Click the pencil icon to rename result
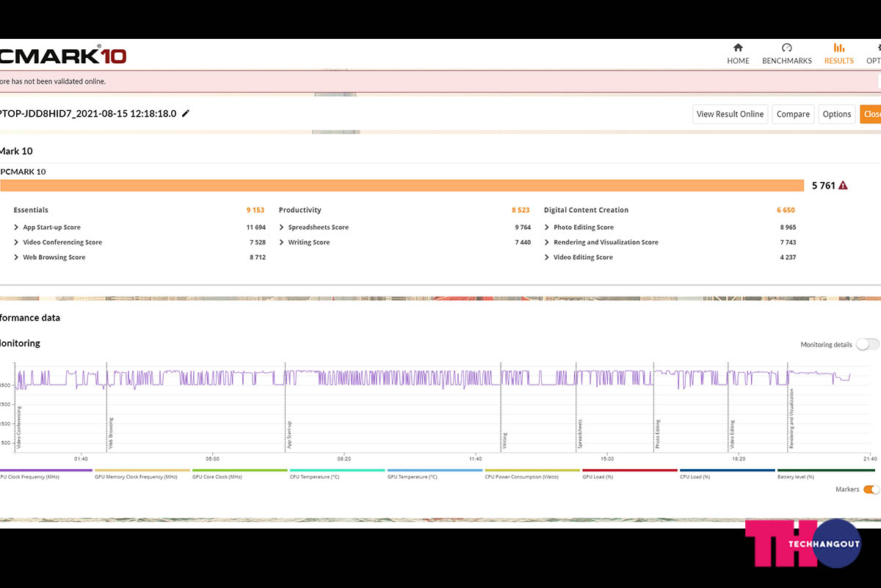 point(186,113)
